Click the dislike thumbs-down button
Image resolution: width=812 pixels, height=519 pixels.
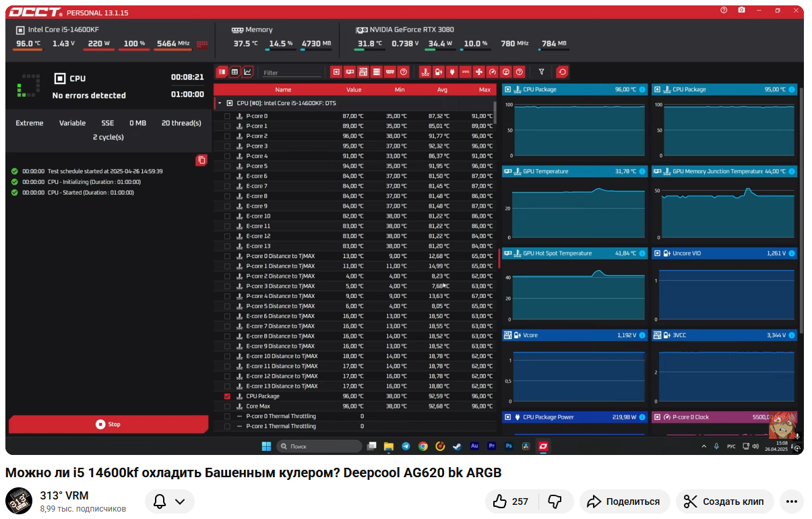point(555,501)
